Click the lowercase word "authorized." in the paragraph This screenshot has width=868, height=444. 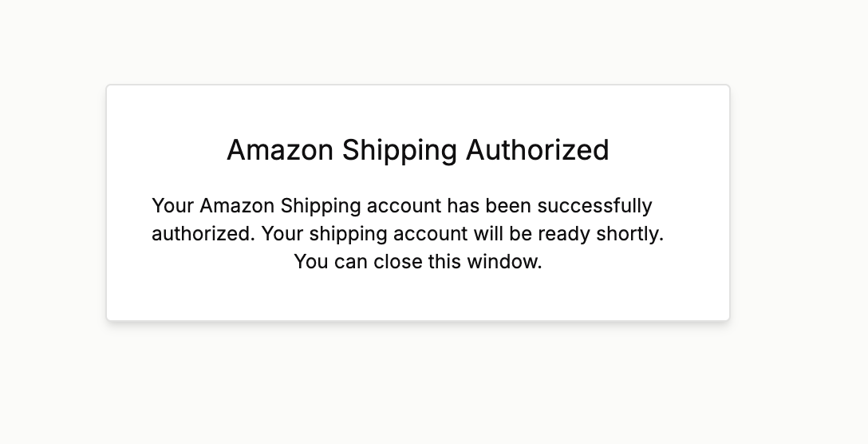[x=203, y=234]
